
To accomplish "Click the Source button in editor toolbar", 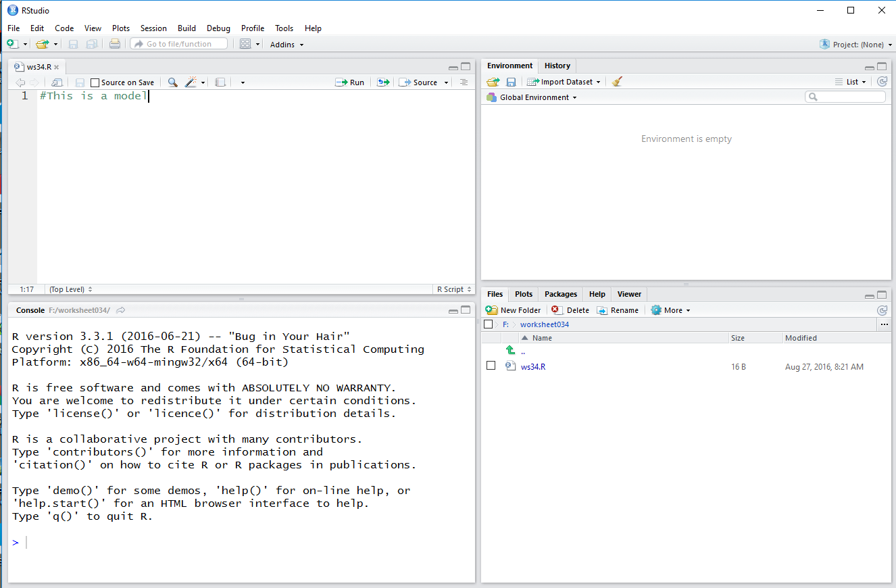I will (418, 82).
